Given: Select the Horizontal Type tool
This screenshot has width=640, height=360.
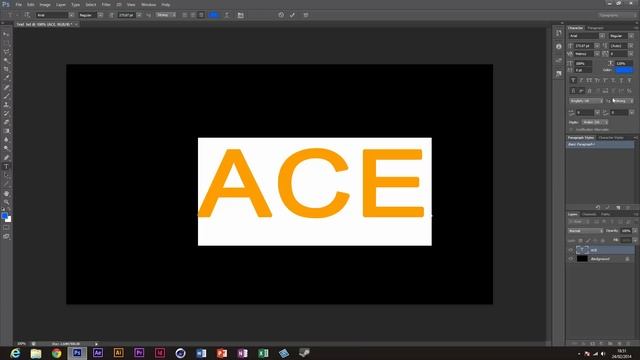Looking at the screenshot, I should (x=6, y=167).
